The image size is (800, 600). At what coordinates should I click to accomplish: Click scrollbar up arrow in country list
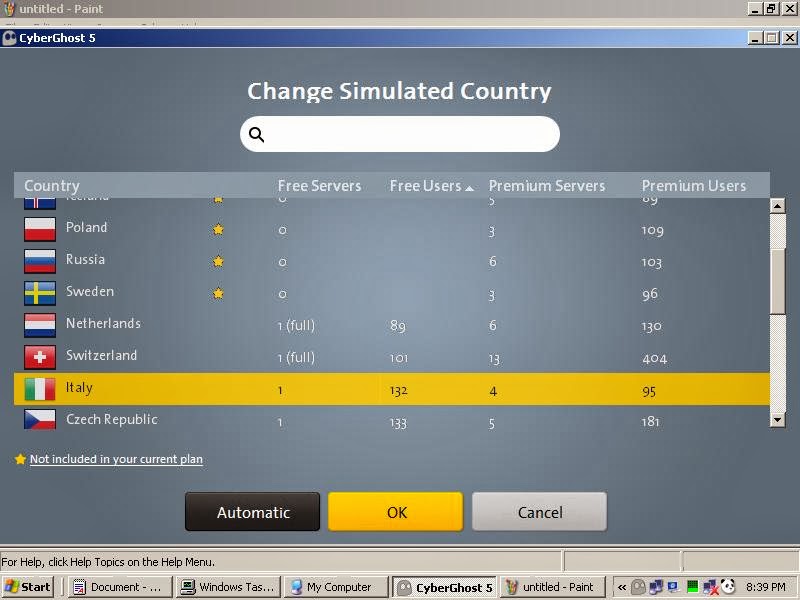point(778,206)
